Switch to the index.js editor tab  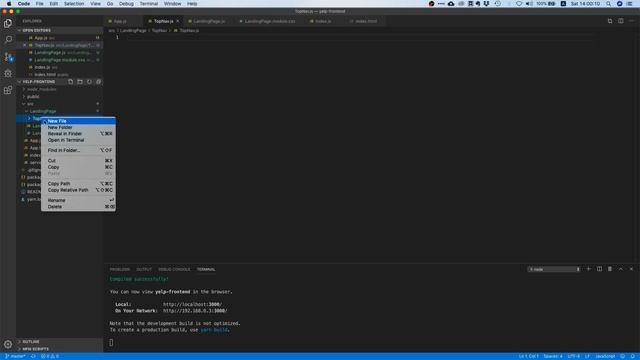[322, 21]
